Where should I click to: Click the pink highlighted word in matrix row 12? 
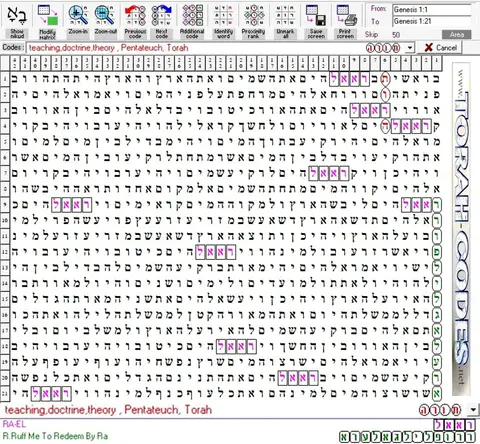coord(215,252)
